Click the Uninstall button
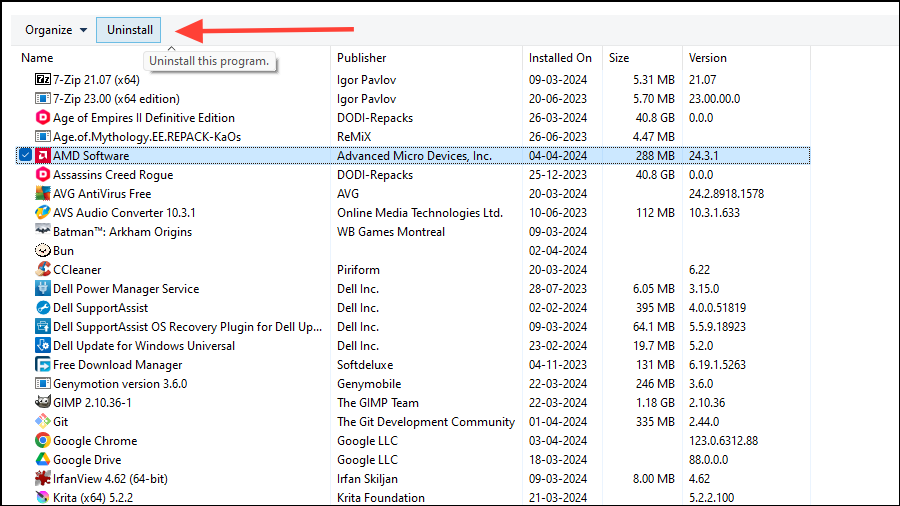Image resolution: width=900 pixels, height=506 pixels. [129, 30]
